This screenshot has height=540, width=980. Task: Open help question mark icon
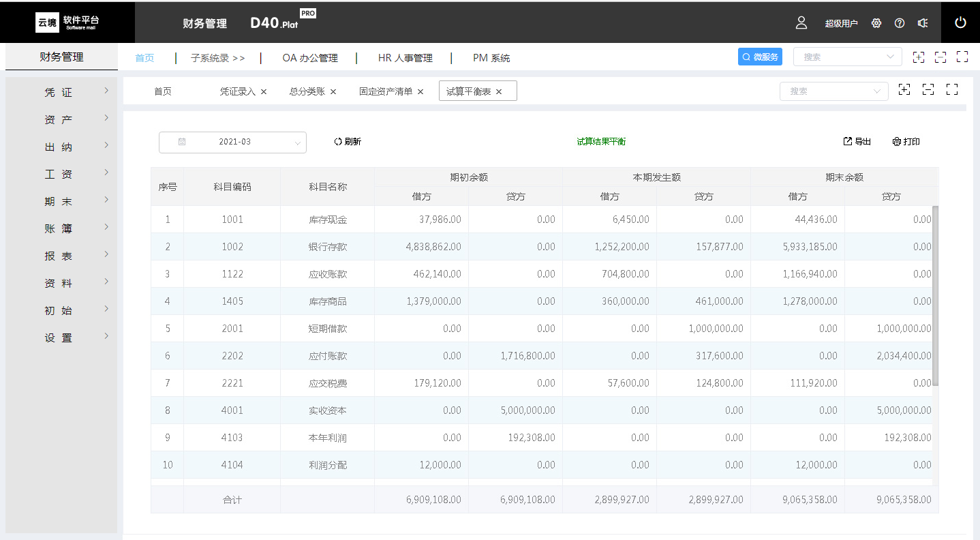(900, 23)
